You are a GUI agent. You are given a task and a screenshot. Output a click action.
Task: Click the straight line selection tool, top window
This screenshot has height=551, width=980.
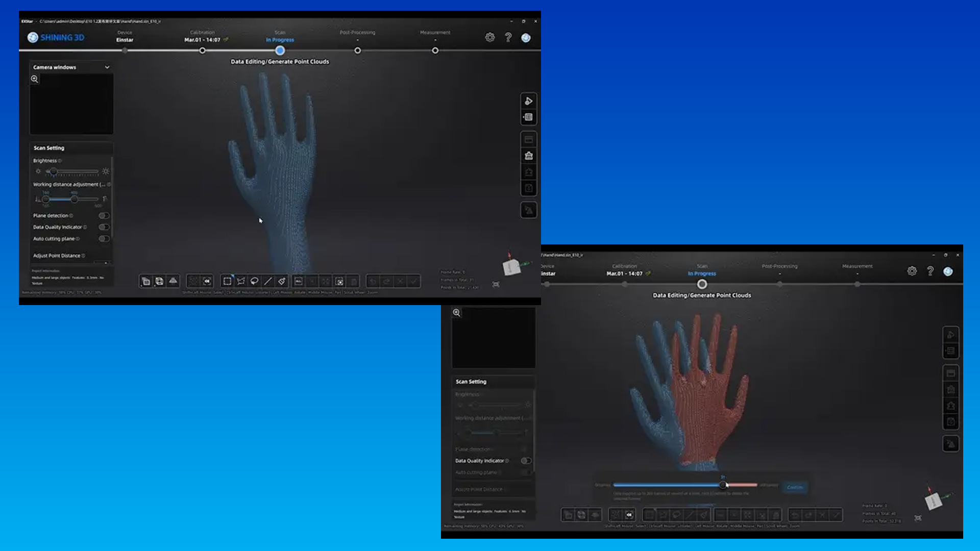pos(268,281)
